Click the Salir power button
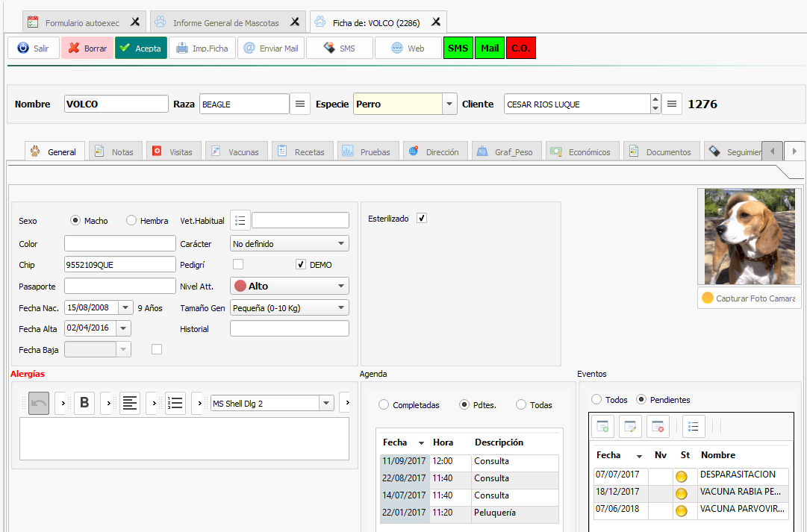The width and height of the screenshot is (807, 532). point(34,48)
